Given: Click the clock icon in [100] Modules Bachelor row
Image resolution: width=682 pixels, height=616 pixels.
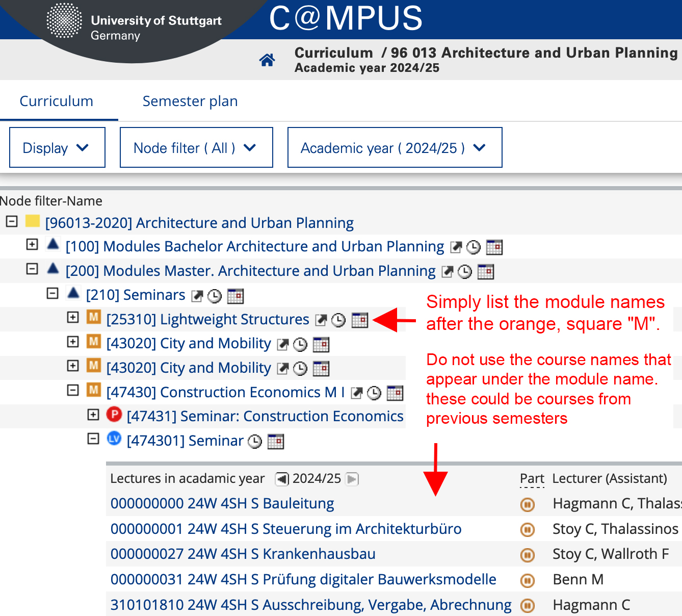Looking at the screenshot, I should (x=474, y=247).
